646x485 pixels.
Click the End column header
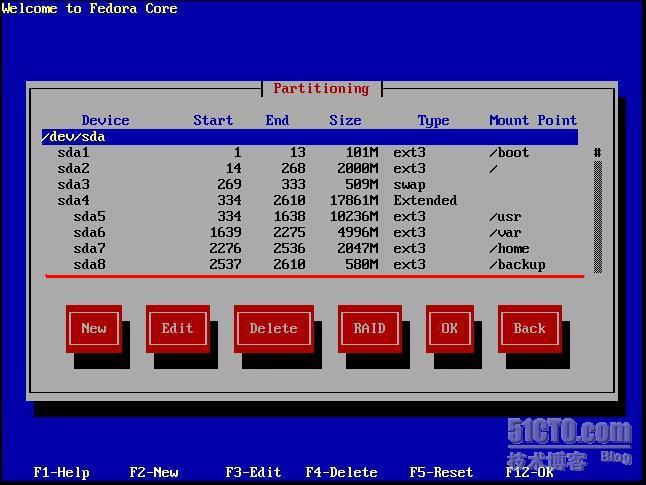277,120
